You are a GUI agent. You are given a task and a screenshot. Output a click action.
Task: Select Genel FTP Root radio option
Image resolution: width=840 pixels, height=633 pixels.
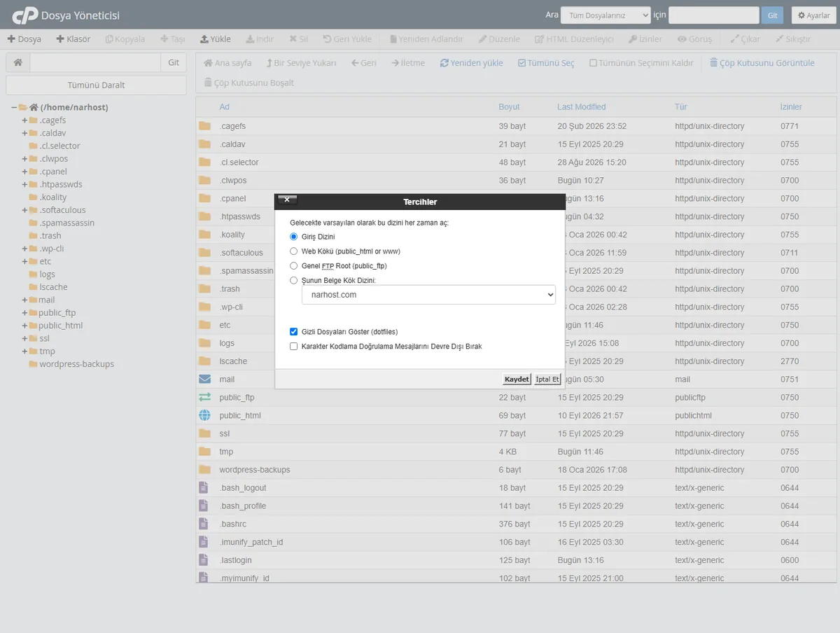click(x=294, y=266)
